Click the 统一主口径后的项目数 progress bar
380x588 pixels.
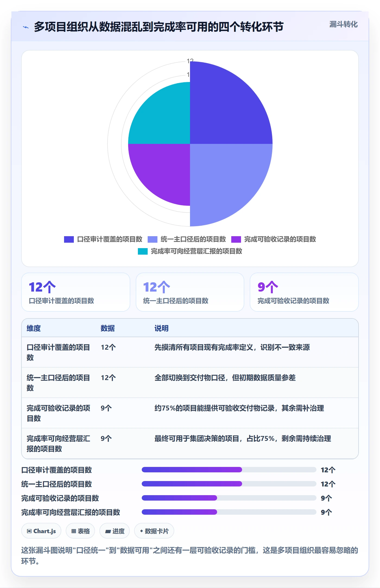229,484
